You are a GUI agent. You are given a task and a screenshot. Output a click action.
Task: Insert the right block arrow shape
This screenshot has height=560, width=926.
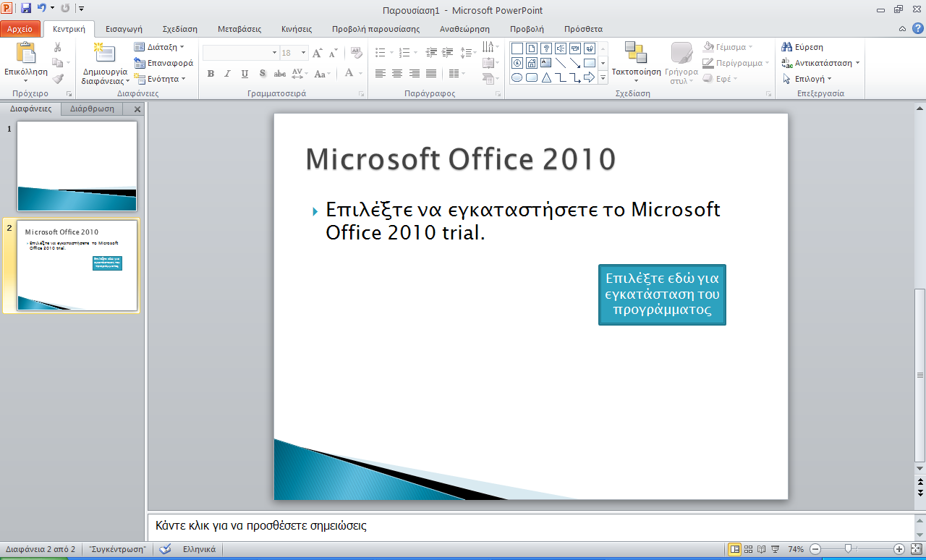point(590,77)
